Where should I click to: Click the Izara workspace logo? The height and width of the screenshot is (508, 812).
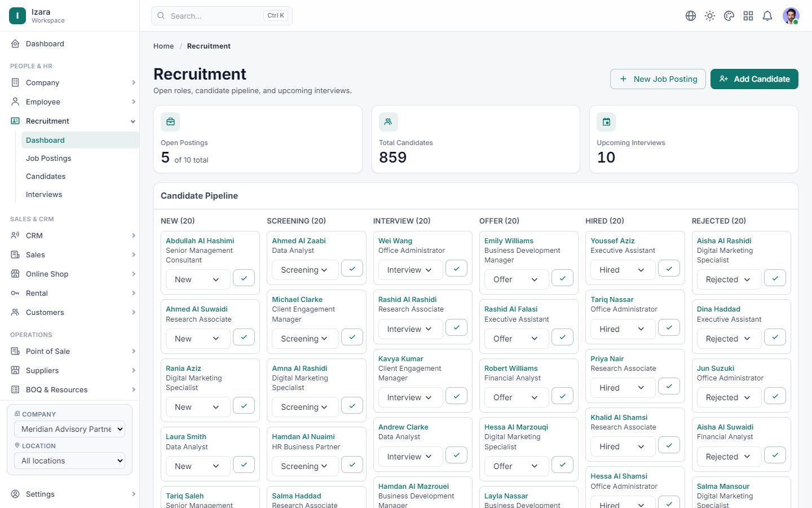[17, 16]
